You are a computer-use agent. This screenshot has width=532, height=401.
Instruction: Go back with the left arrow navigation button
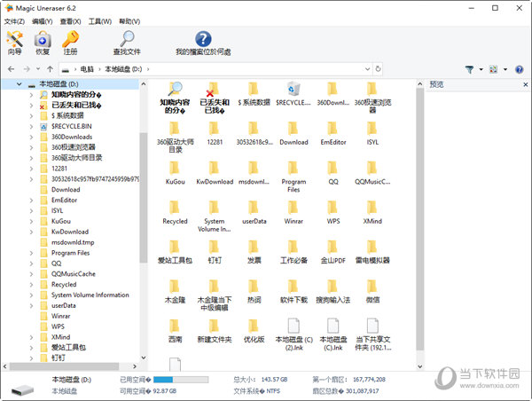[x=12, y=69]
